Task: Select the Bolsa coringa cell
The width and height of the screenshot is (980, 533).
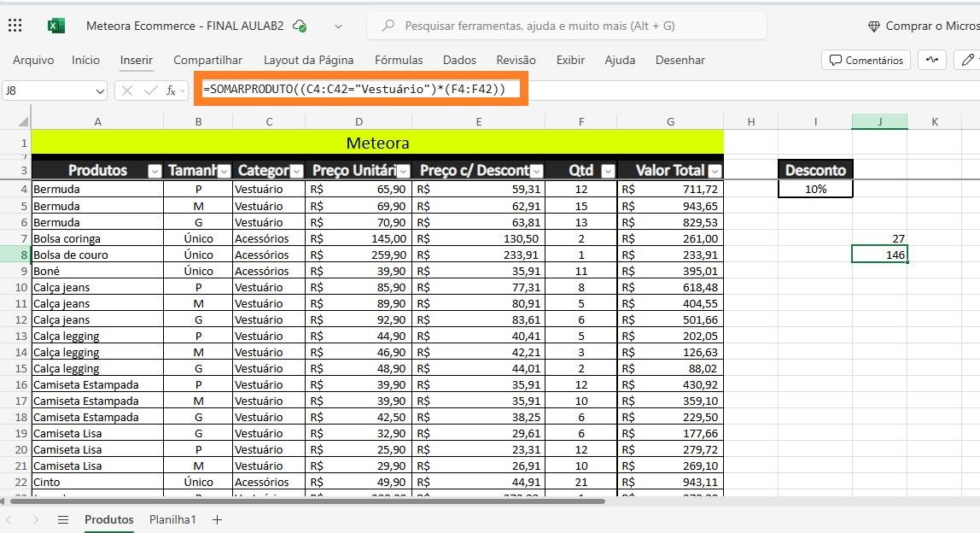Action: pos(97,238)
